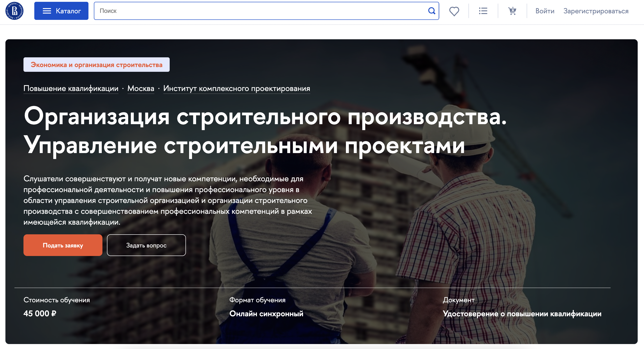
Task: Open Институт комплексного проектирования link
Action: pos(236,88)
